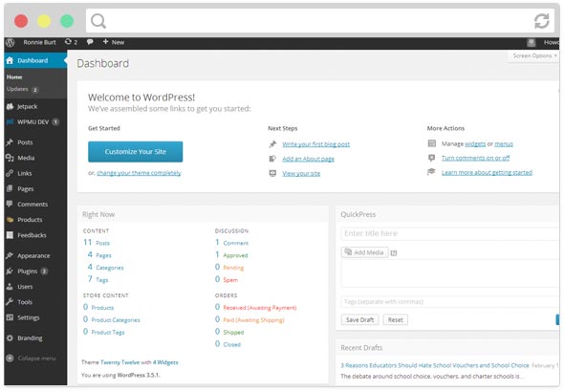
Task: Click the browser search magnifier icon
Action: pyautogui.click(x=98, y=21)
